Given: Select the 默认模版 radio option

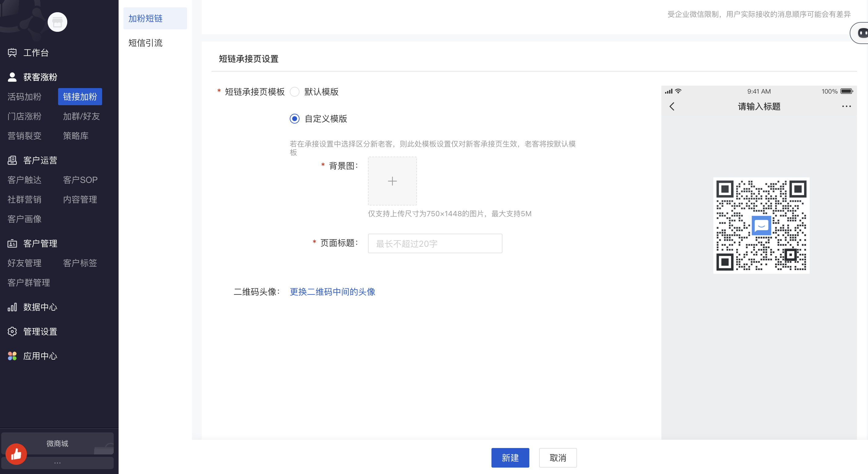Looking at the screenshot, I should pos(295,92).
